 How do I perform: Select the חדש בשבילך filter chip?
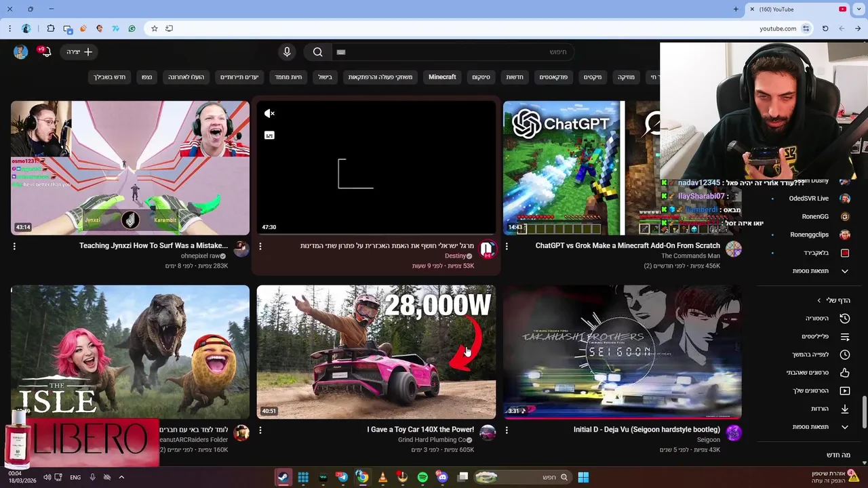[x=109, y=77]
